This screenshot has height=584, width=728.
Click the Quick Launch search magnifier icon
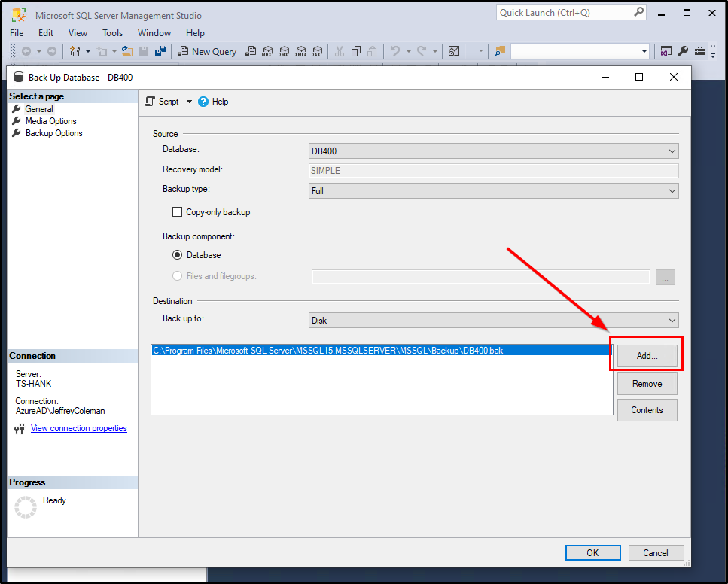point(639,12)
